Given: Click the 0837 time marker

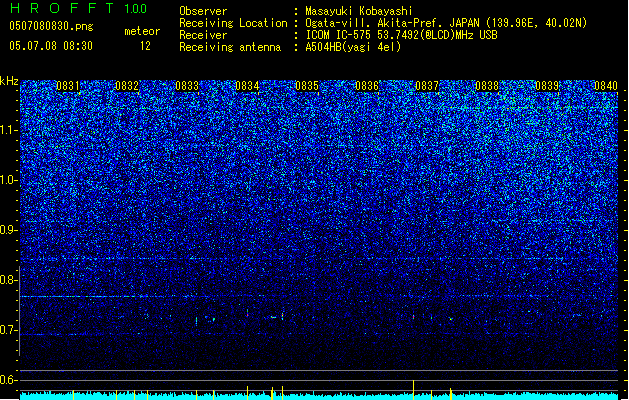Looking at the screenshot, I should tap(427, 86).
